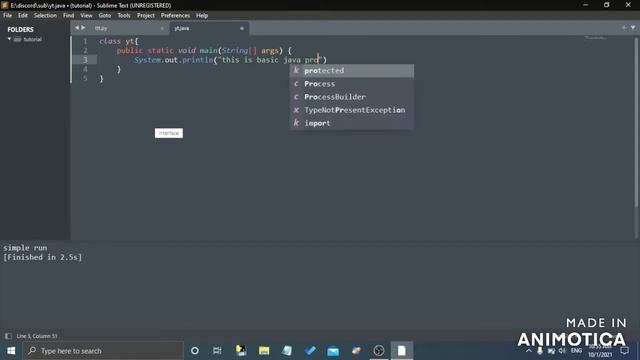Open File Explorer from taskbar
The image size is (640, 360).
(264, 351)
